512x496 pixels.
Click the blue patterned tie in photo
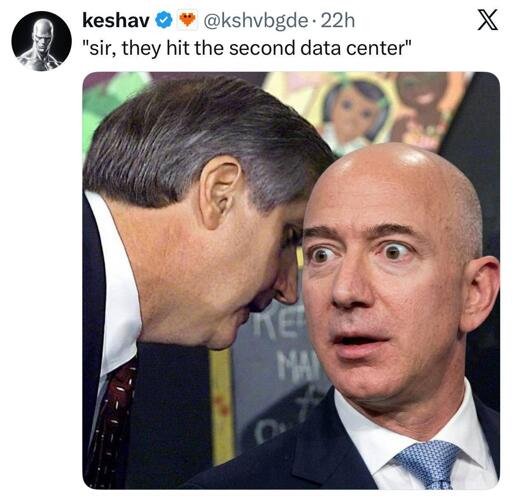click(x=430, y=464)
